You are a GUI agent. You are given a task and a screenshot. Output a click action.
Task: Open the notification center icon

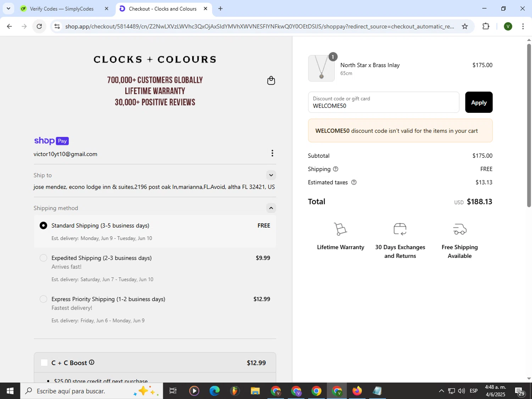(520, 391)
